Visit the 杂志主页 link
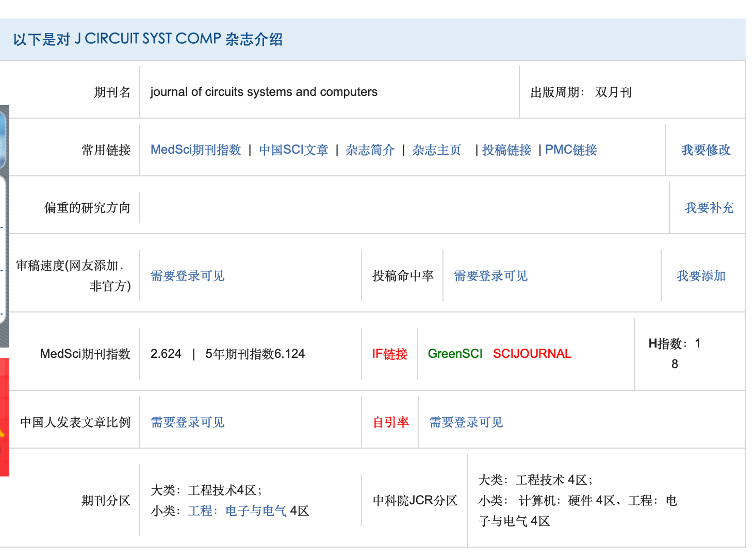Viewport: 755px width, 560px height. pos(436,150)
